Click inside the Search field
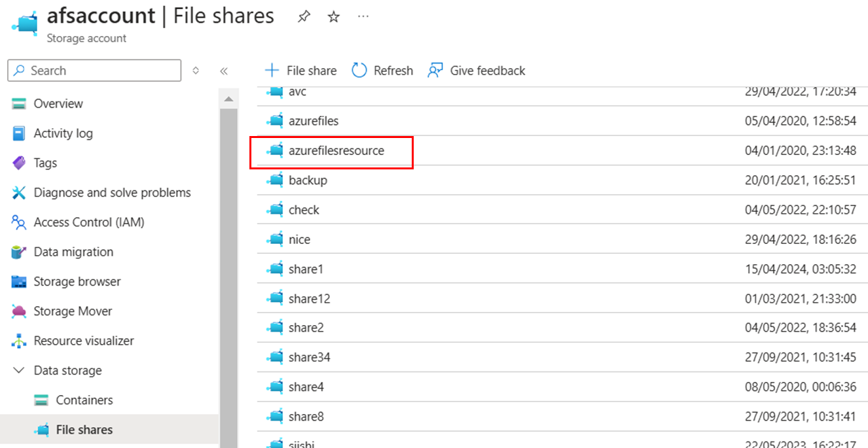Viewport: 868px width, 448px height. (x=94, y=71)
